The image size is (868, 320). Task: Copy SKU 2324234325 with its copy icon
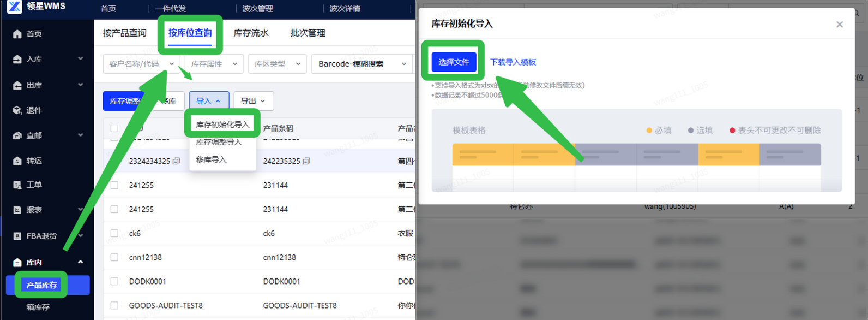pyautogui.click(x=176, y=161)
